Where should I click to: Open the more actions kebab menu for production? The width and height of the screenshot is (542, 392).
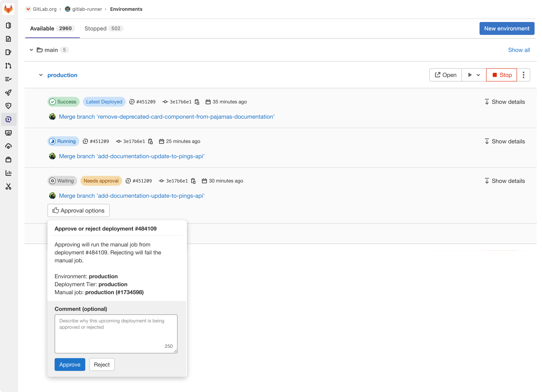pos(523,75)
